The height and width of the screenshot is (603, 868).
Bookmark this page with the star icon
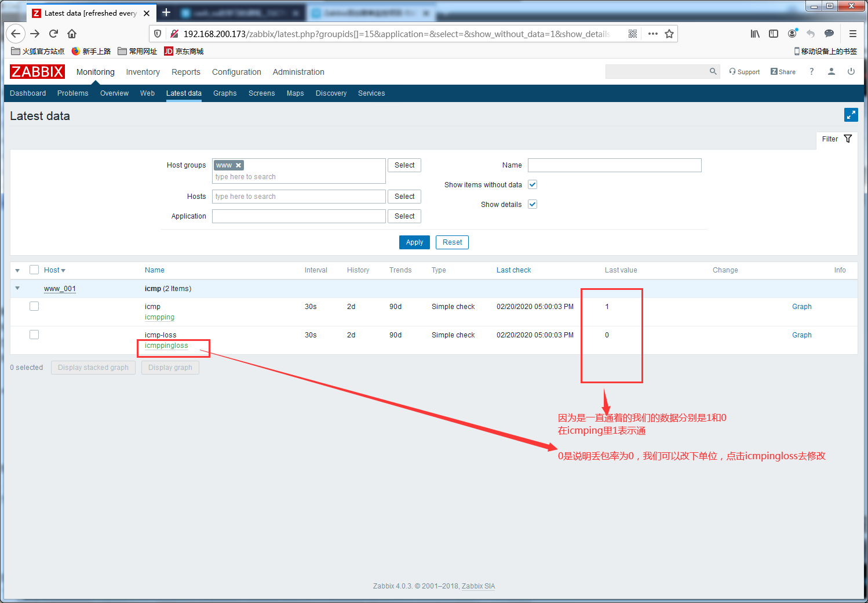tap(669, 34)
